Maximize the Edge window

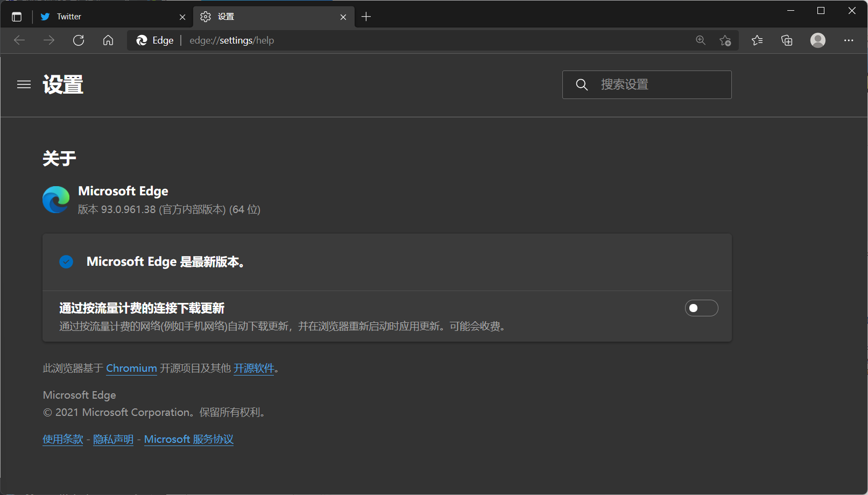[x=821, y=11]
